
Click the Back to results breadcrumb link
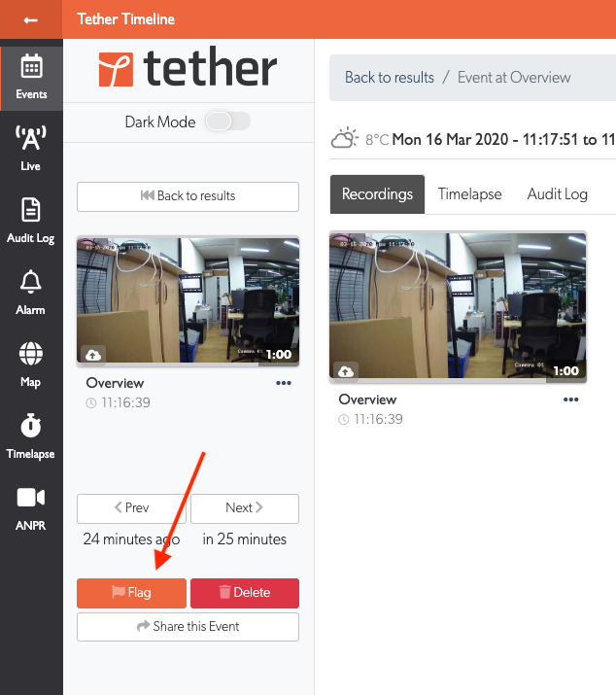(389, 78)
